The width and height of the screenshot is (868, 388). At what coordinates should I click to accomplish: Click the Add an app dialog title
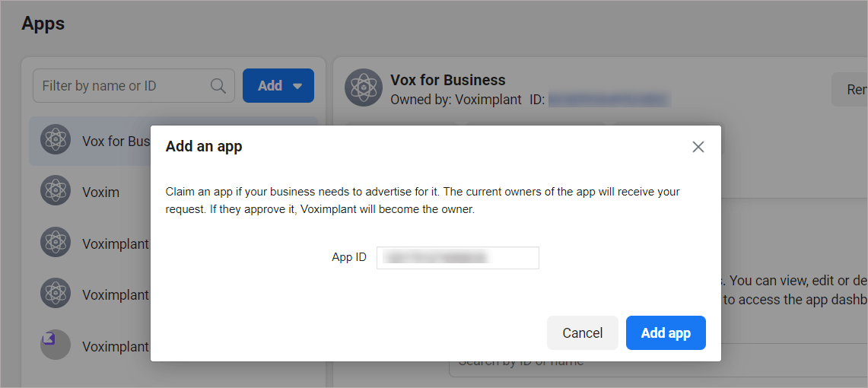(204, 147)
